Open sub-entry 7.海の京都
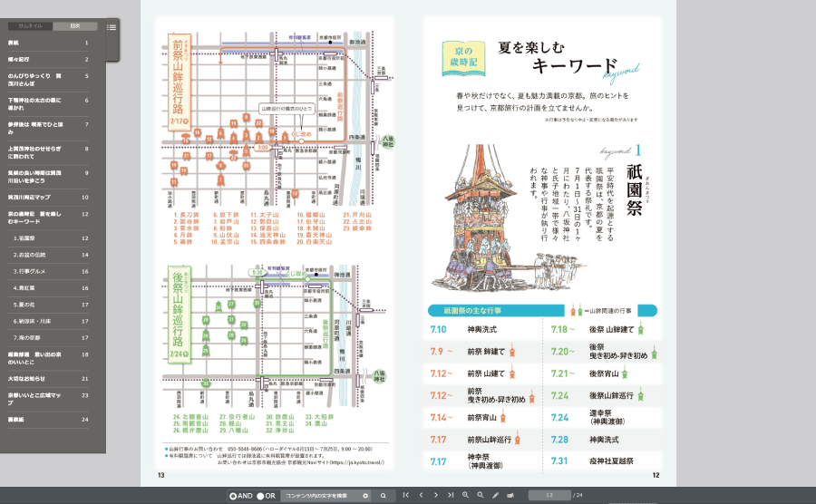This screenshot has width=816, height=504. click(x=48, y=337)
